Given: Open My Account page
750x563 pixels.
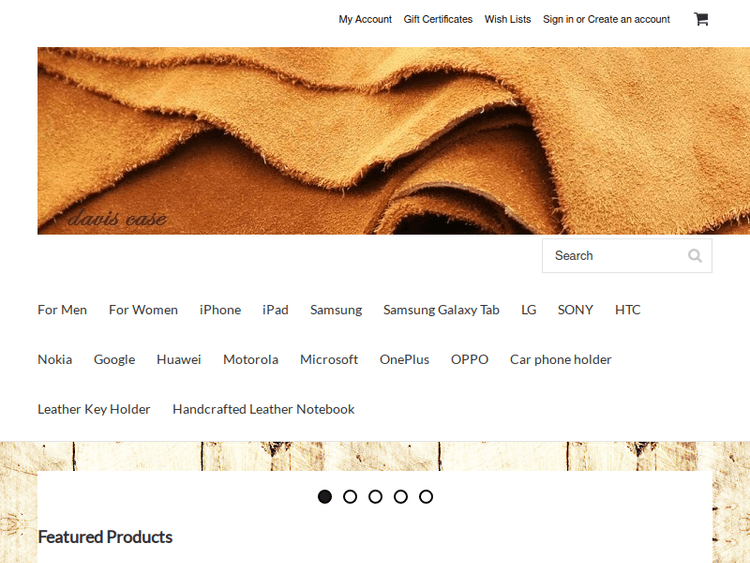Looking at the screenshot, I should pyautogui.click(x=365, y=20).
